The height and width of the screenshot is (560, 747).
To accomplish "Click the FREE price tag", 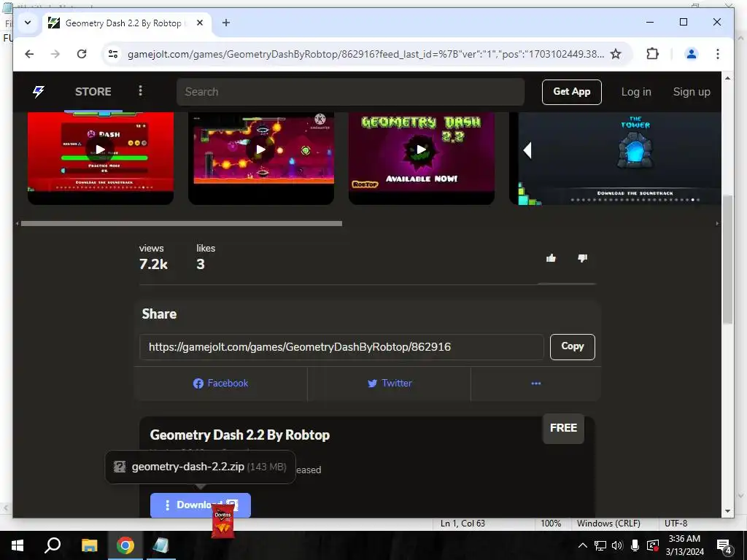I will coord(563,428).
